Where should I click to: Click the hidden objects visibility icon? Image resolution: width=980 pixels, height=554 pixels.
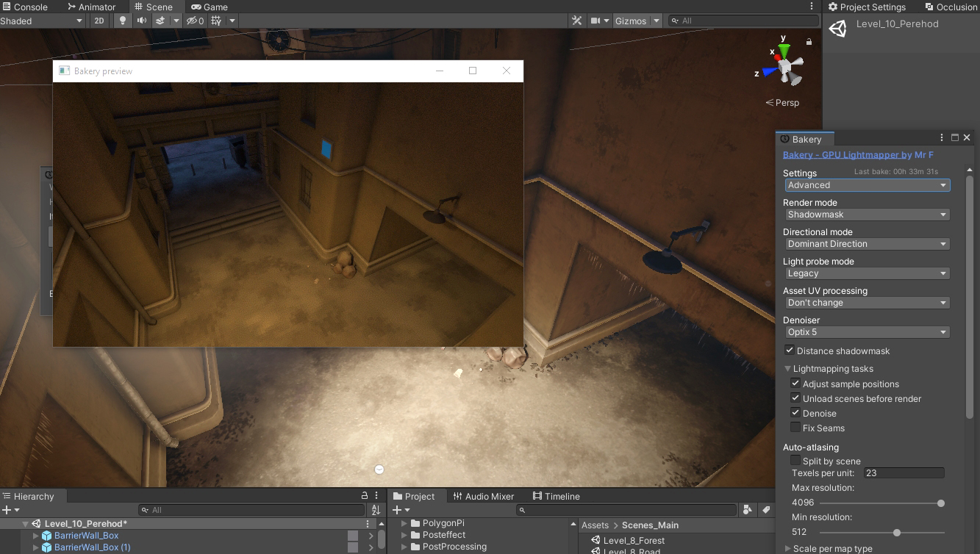tap(195, 21)
